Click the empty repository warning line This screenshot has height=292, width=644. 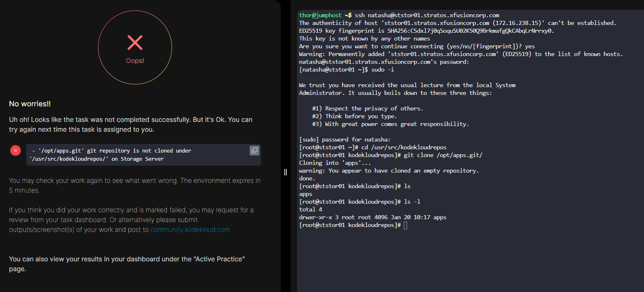389,171
